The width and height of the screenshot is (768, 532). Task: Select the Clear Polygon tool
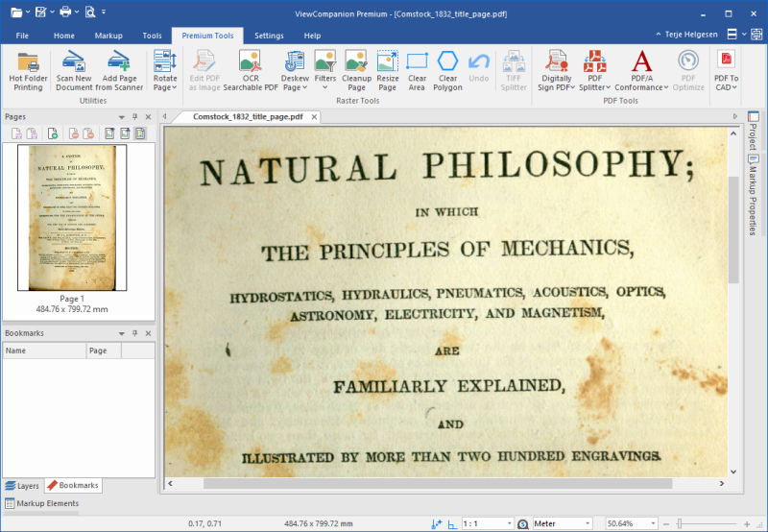(x=447, y=70)
